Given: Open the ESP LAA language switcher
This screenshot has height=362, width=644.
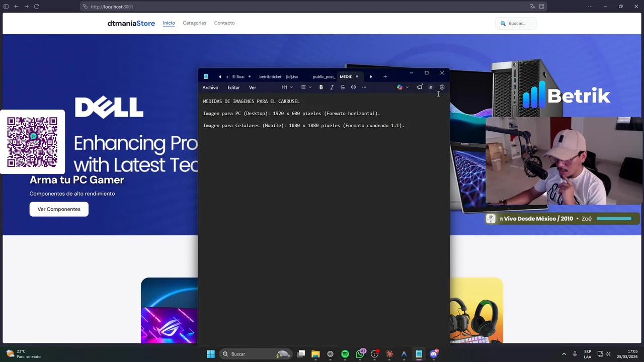Looking at the screenshot, I should click(x=588, y=354).
